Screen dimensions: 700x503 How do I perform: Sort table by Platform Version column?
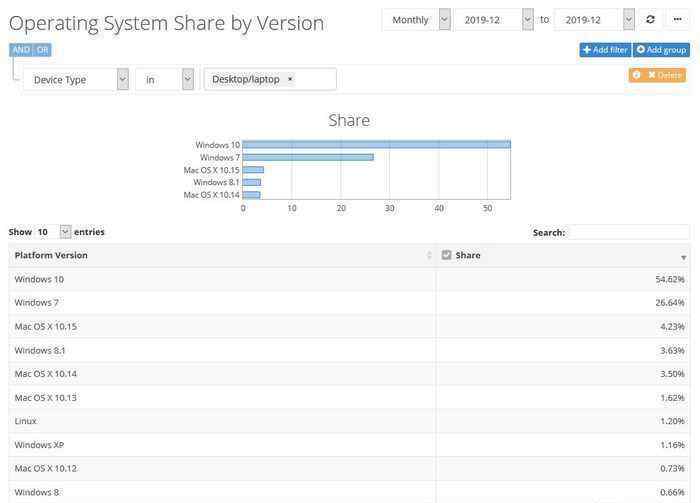click(x=221, y=255)
